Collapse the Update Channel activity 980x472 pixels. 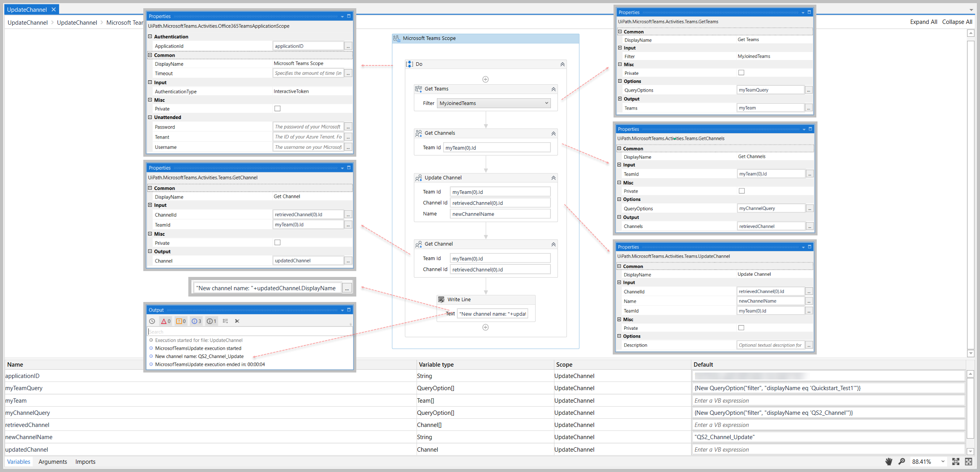tap(553, 178)
